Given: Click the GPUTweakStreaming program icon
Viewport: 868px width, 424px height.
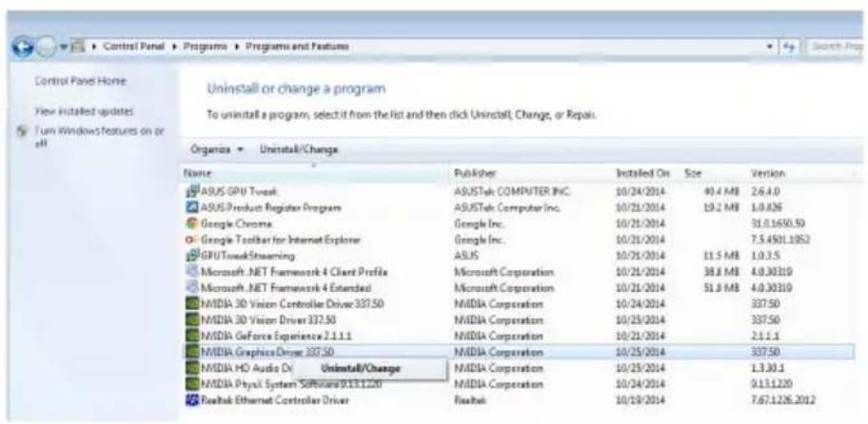Looking at the screenshot, I should click(191, 256).
